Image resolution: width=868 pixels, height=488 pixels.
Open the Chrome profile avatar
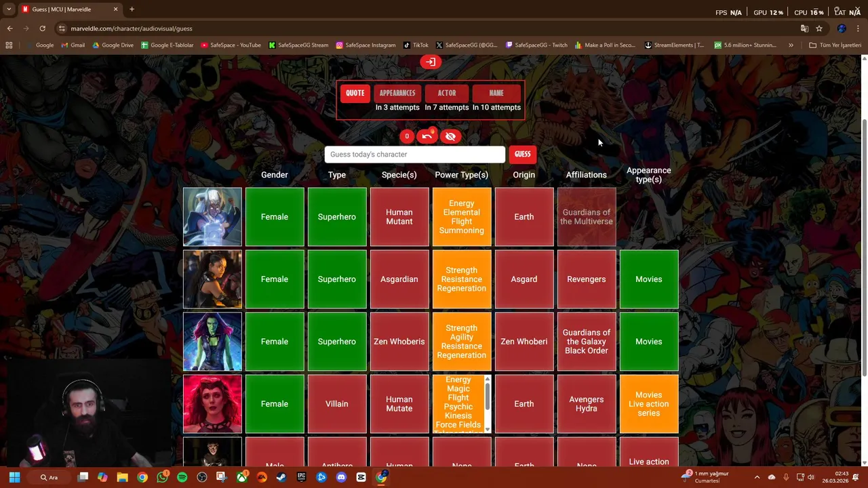pos(842,28)
